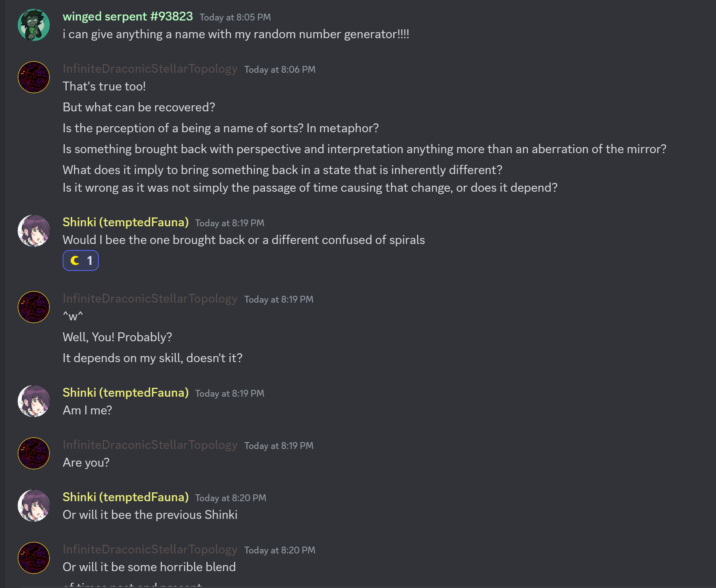Open Shinki's avatar beside "Am I me?"
This screenshot has width=716, height=588.
[34, 401]
